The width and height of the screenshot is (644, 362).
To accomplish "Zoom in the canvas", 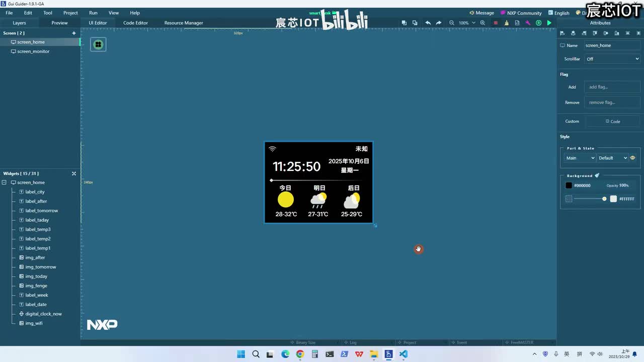I will pyautogui.click(x=482, y=23).
